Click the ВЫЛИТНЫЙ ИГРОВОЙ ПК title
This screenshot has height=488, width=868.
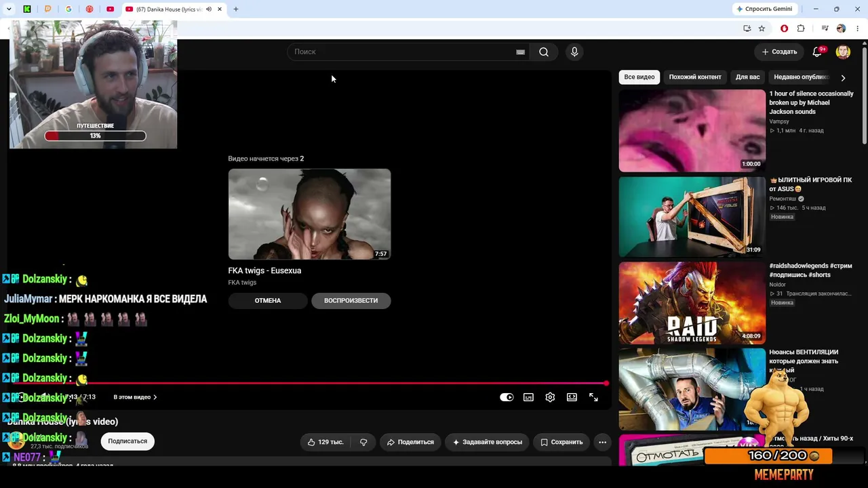point(810,184)
